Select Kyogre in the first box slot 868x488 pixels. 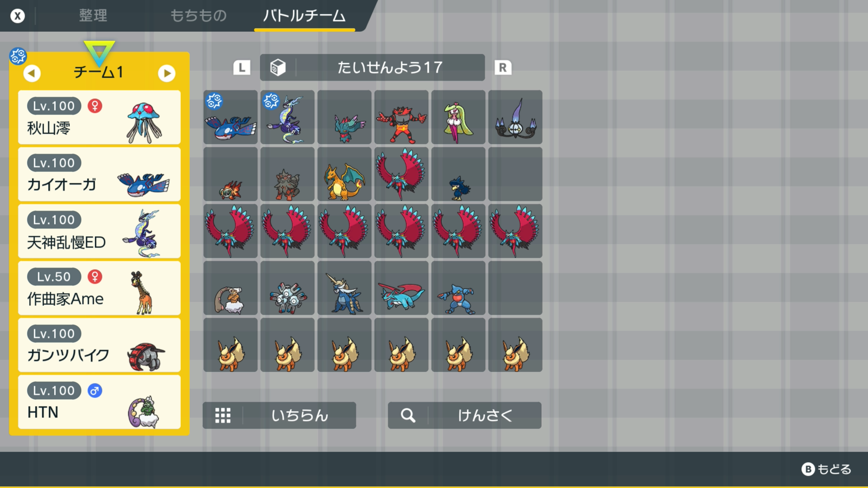(x=231, y=117)
